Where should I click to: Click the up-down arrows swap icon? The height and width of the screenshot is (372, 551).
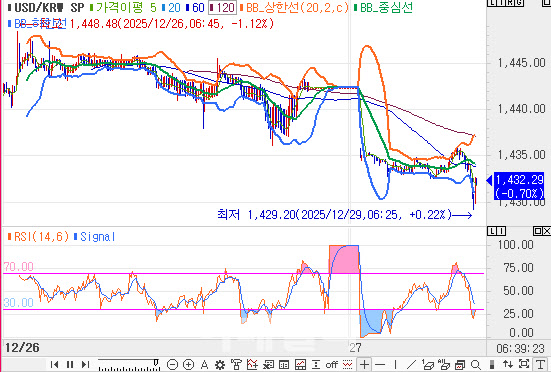[x=507, y=365]
